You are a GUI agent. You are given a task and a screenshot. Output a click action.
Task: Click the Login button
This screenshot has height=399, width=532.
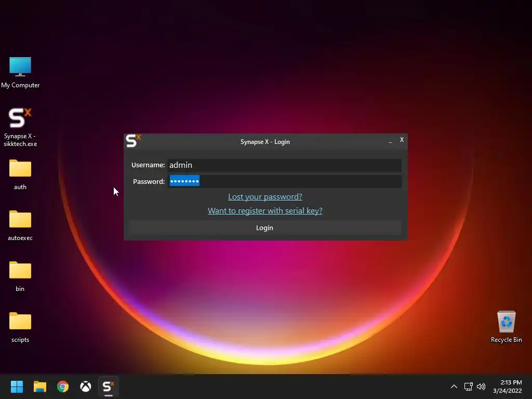[265, 228]
